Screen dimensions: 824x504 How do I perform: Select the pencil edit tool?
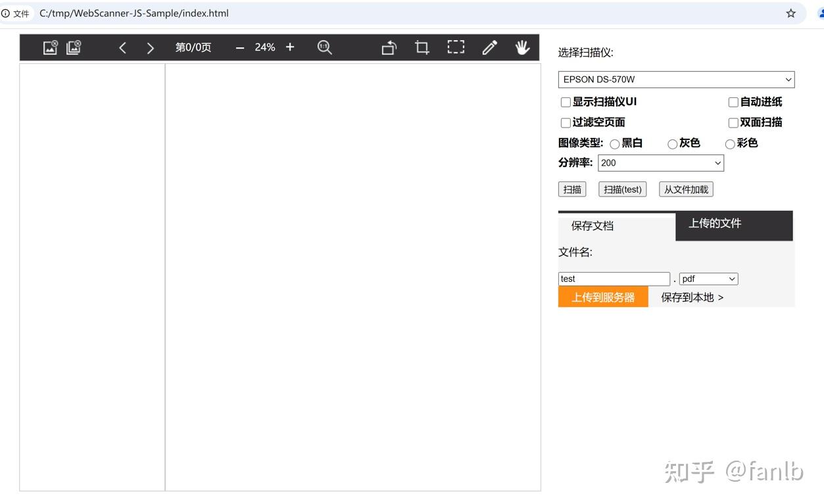pyautogui.click(x=489, y=47)
